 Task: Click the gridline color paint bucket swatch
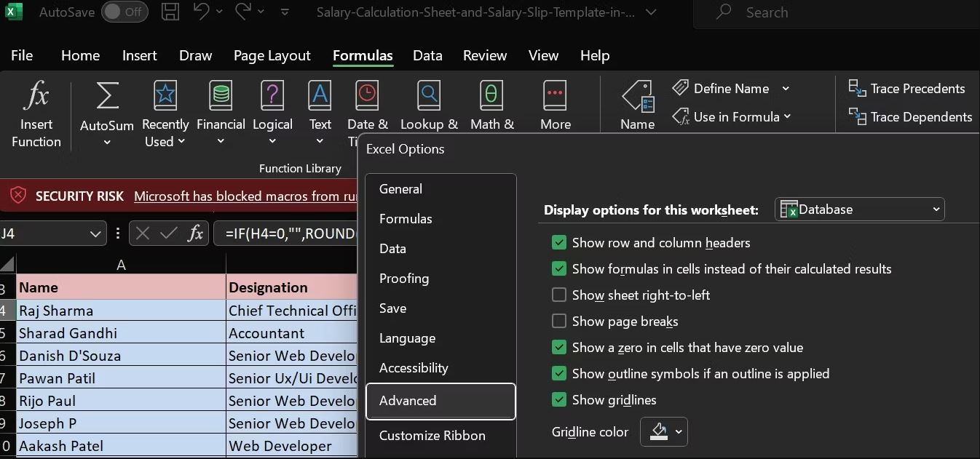tap(659, 431)
